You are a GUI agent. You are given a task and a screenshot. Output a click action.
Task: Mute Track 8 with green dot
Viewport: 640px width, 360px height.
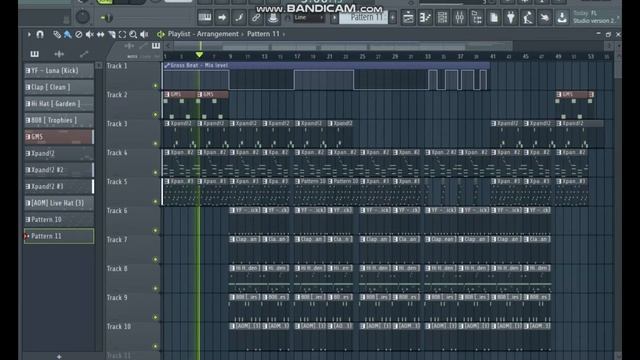click(x=155, y=289)
